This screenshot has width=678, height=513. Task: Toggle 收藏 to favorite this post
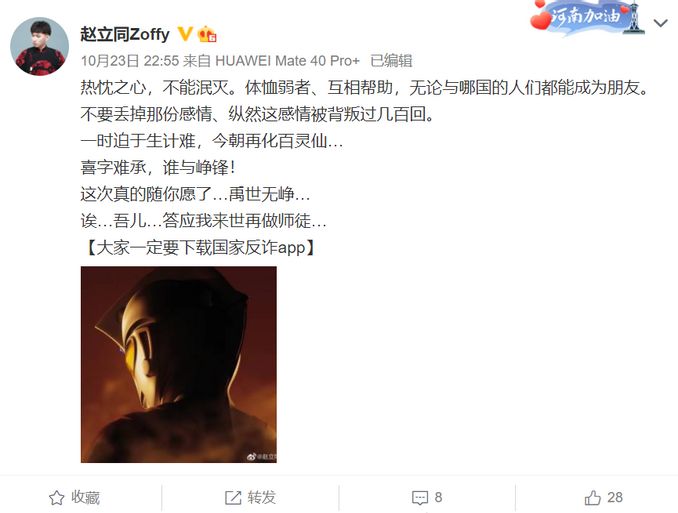pyautogui.click(x=75, y=497)
